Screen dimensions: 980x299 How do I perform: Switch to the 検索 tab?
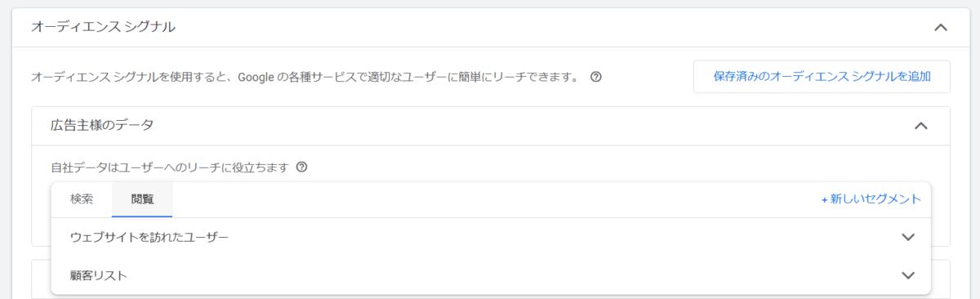(82, 199)
